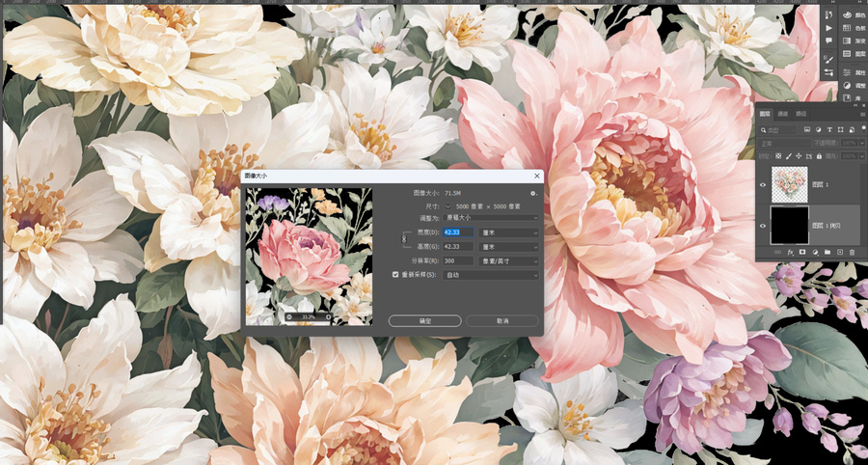868x465 pixels.
Task: Create a new group with the folder icon
Action: [827, 252]
